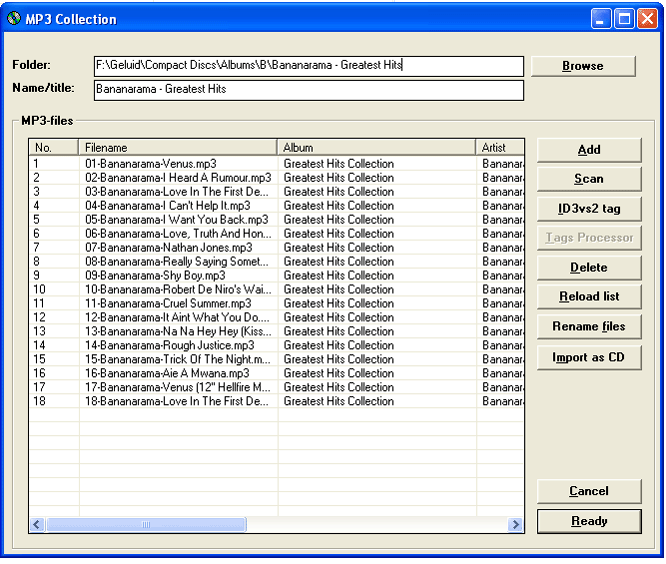Click into the Folder path field

(309, 66)
